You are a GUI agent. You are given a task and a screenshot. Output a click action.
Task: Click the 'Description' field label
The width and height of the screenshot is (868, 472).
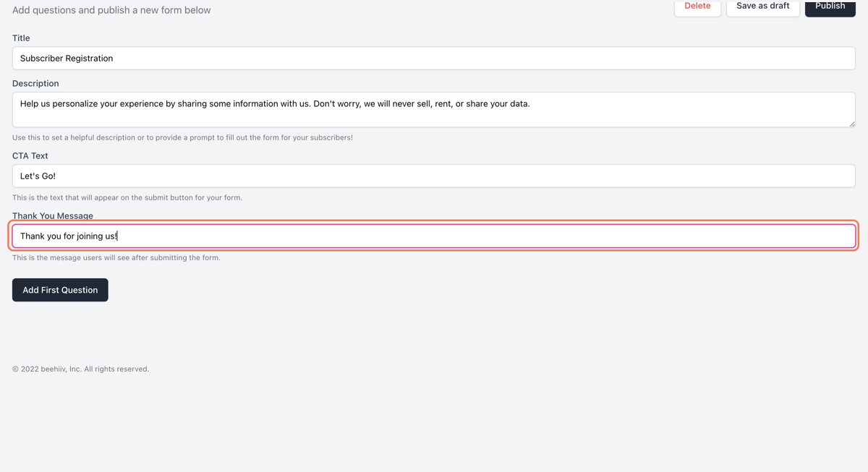click(35, 83)
